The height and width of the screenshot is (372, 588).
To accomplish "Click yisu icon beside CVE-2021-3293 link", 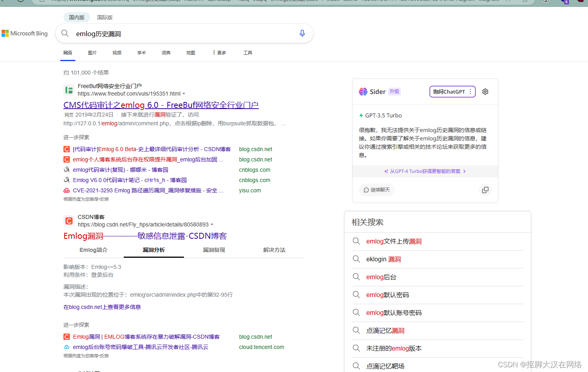I will (67, 190).
